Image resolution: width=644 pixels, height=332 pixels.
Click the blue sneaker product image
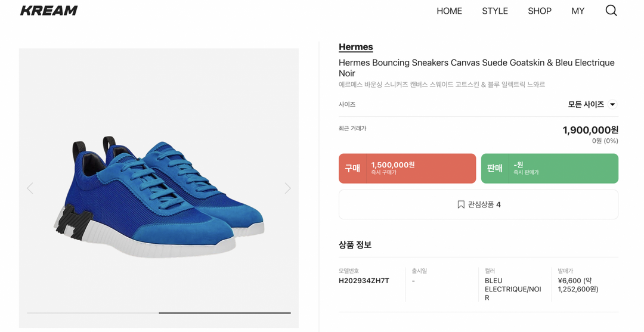click(x=160, y=197)
